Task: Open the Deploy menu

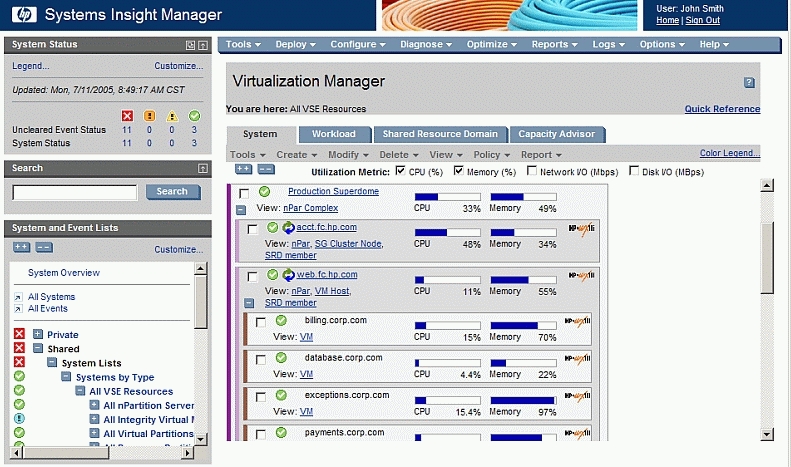Action: click(296, 44)
